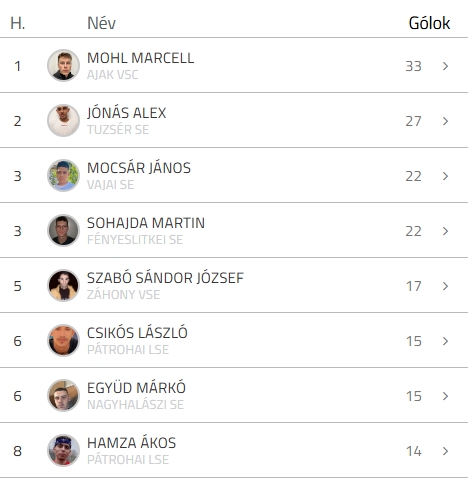Image resolution: width=468 pixels, height=495 pixels.
Task: Open the MOHL MARCELL player name link
Action: [140, 58]
